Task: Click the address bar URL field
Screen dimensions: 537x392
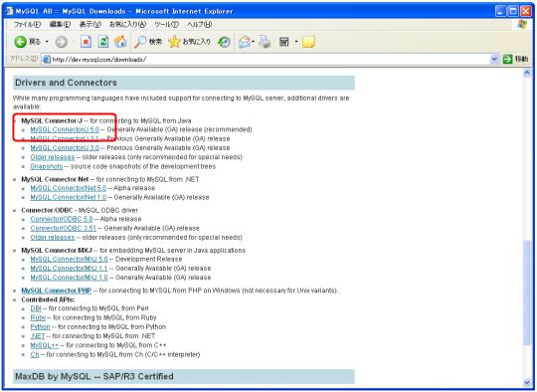Action: (x=270, y=60)
